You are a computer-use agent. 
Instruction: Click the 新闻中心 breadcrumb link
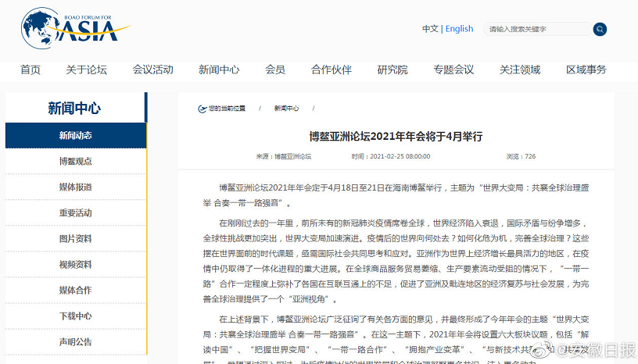[286, 109]
